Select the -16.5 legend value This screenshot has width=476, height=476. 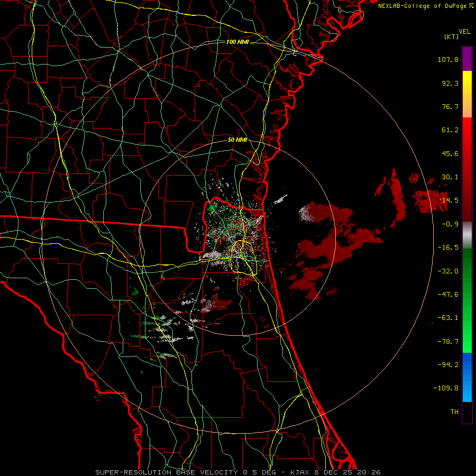tap(448, 248)
